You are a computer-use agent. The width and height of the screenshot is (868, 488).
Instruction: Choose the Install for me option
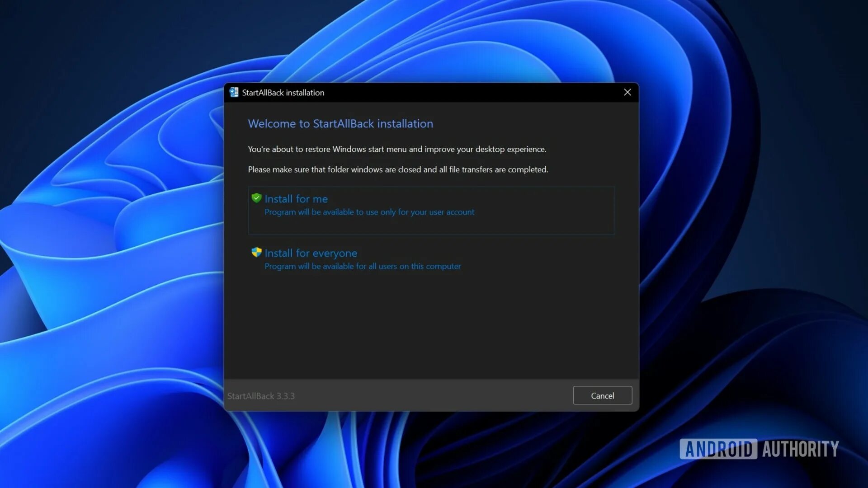tap(296, 199)
